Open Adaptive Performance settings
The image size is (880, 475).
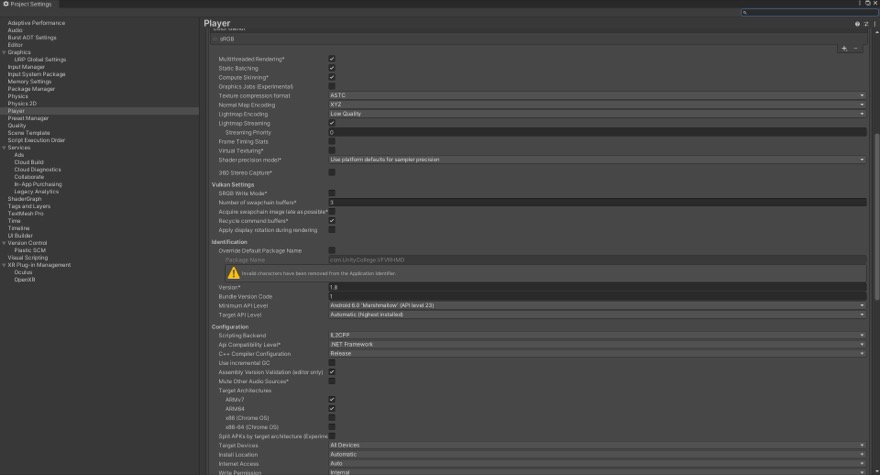pos(36,23)
